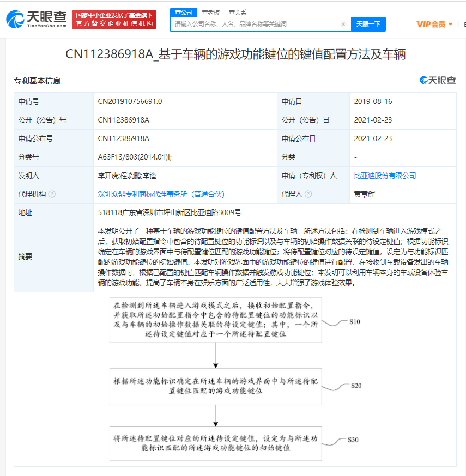466x476 pixels.
Task: Click the S20 flowchart step box
Action: (215, 387)
